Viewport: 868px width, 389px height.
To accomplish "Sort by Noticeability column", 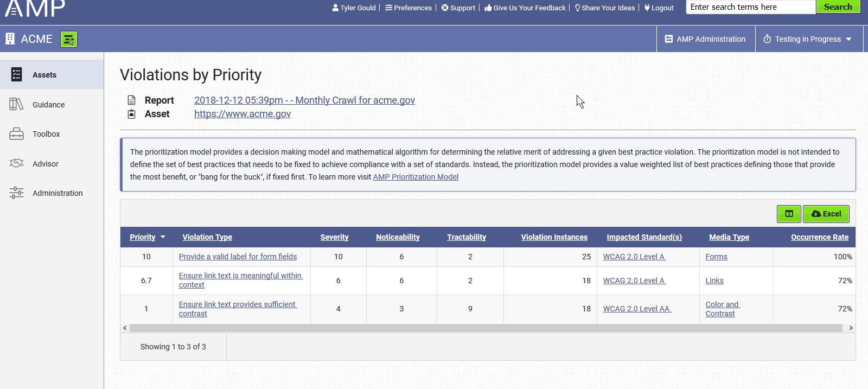I will tap(398, 237).
